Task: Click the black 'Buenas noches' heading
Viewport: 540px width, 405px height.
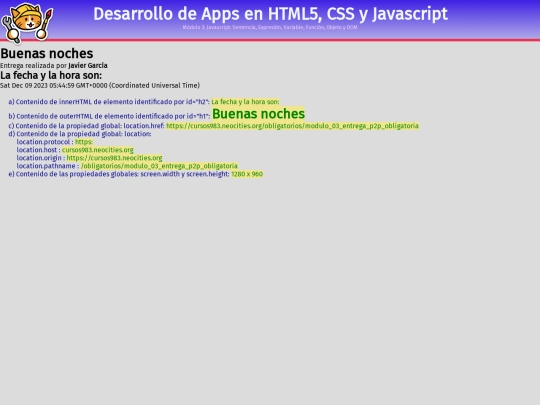Action: (x=46, y=53)
